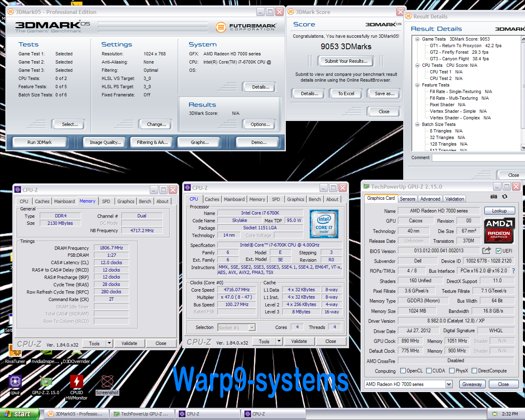The height and width of the screenshot is (420, 525).
Task: Toggle the UEFI checkbox in GPU-Z
Action: point(499,251)
